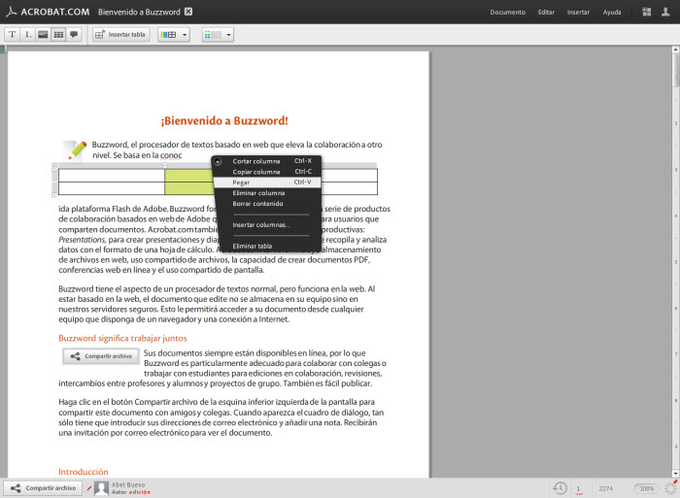Viewport: 680px width, 498px height.
Task: Select the numbered list tool
Action: coord(28,34)
